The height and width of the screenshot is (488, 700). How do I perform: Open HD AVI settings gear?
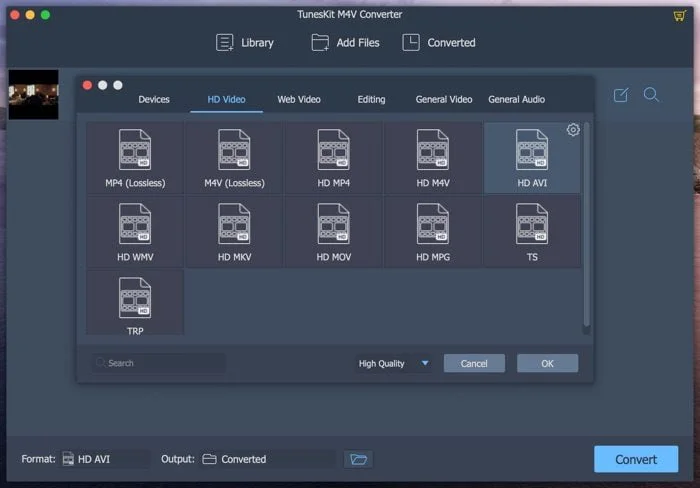point(573,130)
